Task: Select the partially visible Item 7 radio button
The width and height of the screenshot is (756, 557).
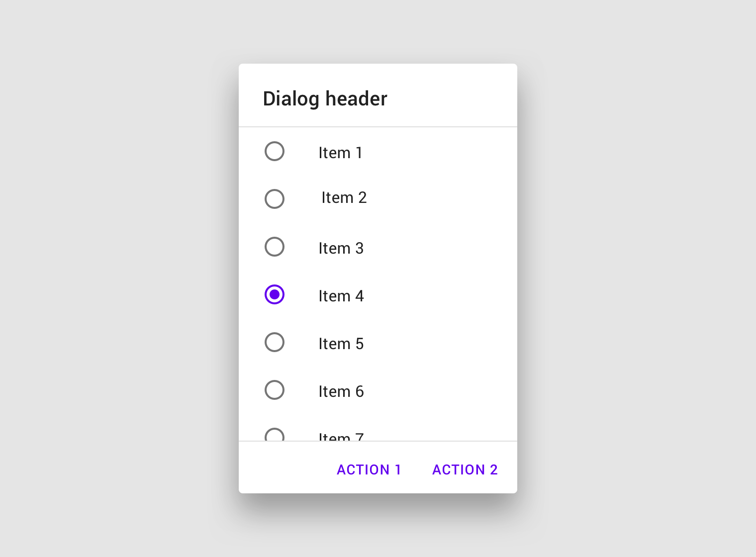Action: [x=275, y=435]
